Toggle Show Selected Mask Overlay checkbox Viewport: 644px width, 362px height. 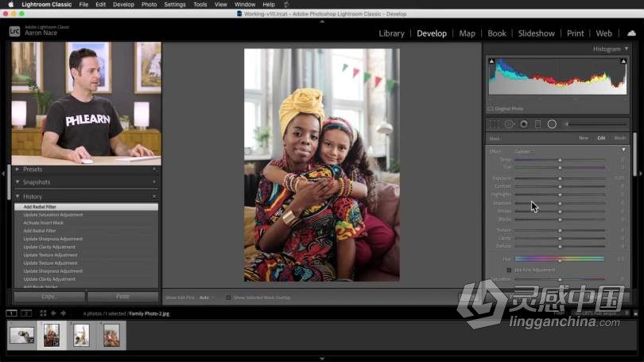coord(228,297)
